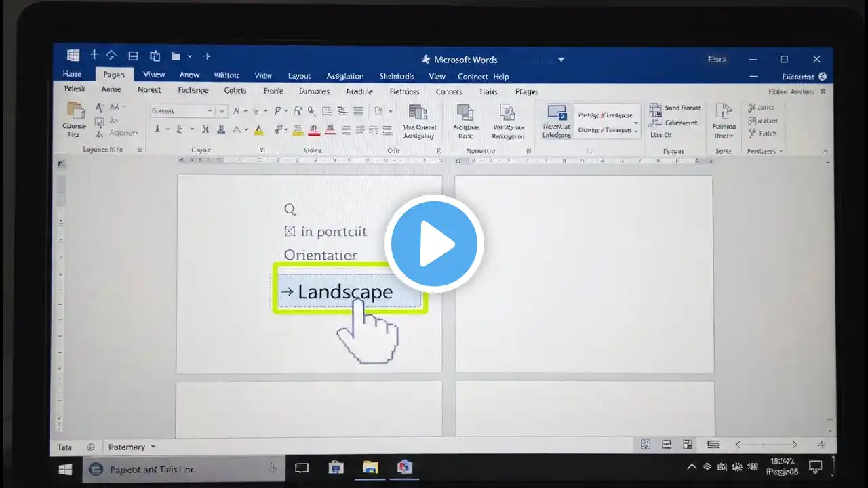
Task: Click the pin icon beside Floiev Arrives
Action: coord(823,91)
